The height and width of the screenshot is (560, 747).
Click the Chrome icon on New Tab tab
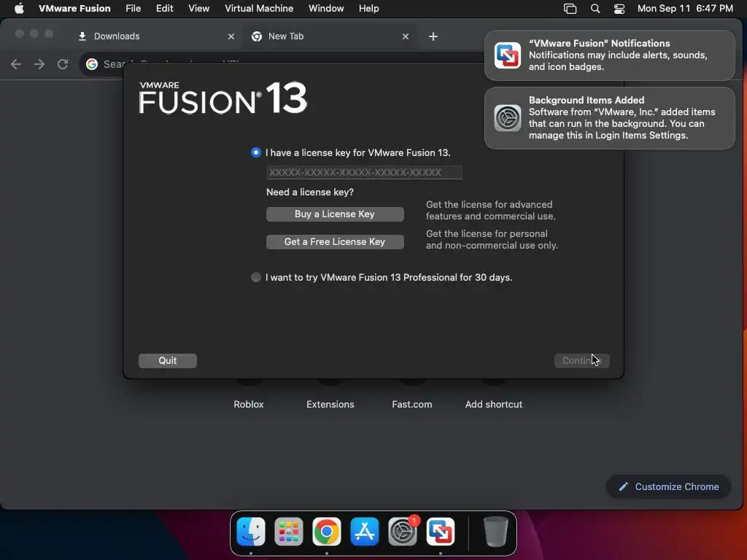(257, 36)
